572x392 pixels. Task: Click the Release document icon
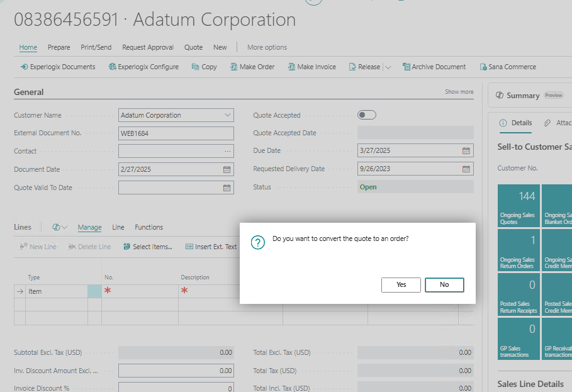point(352,67)
